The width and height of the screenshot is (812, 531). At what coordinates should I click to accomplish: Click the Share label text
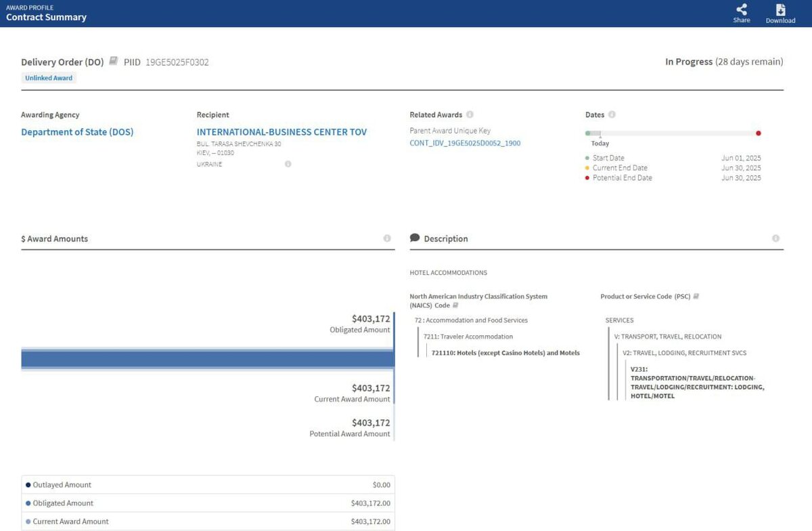742,20
